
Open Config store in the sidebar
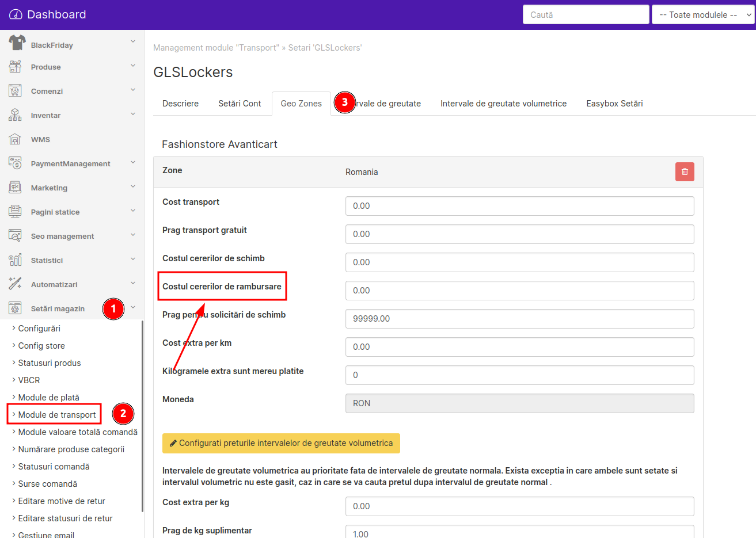pyautogui.click(x=41, y=346)
